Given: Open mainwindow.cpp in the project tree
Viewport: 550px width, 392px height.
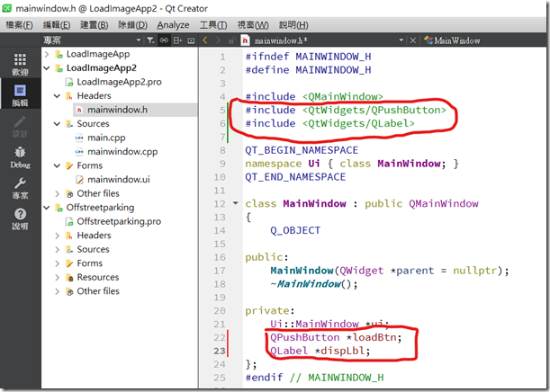Looking at the screenshot, I should click(117, 152).
